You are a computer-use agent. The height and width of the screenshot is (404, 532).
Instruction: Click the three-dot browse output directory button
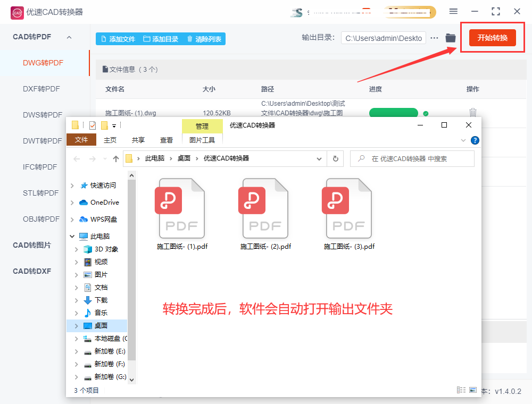(434, 38)
